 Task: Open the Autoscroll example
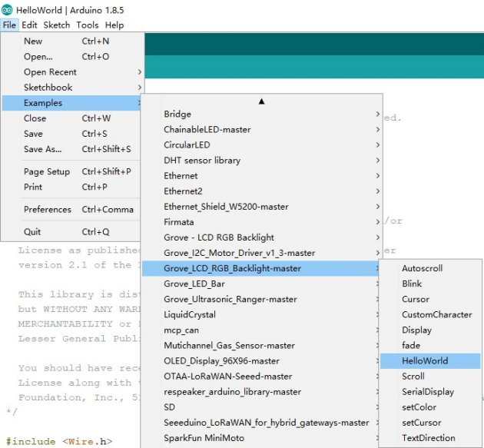[x=422, y=268]
